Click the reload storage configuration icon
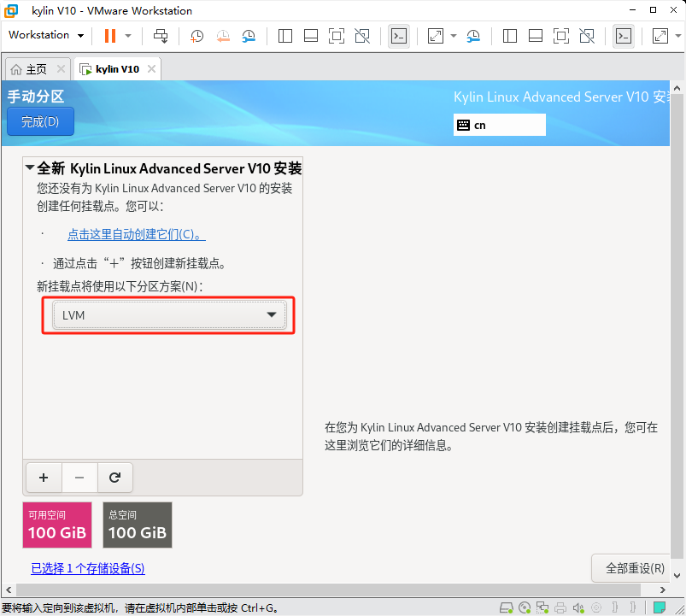This screenshot has width=686, height=616. click(x=114, y=478)
